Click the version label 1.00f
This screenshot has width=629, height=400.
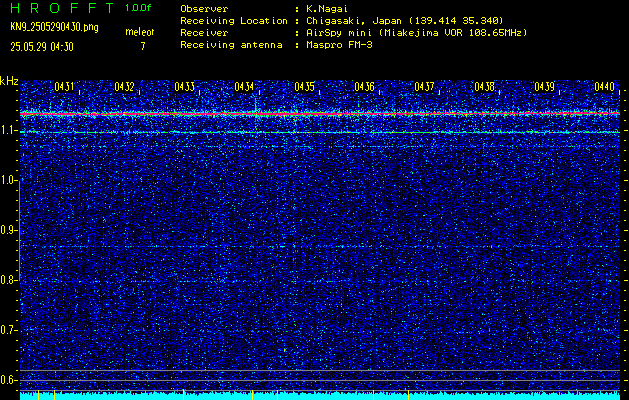(x=138, y=8)
